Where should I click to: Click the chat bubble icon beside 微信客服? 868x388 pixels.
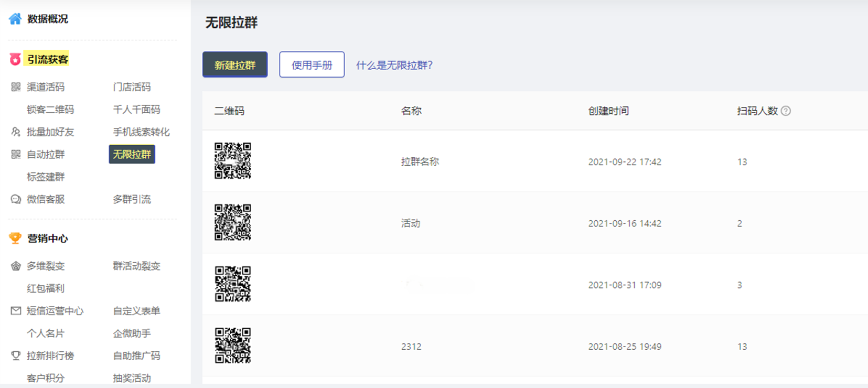click(x=16, y=199)
